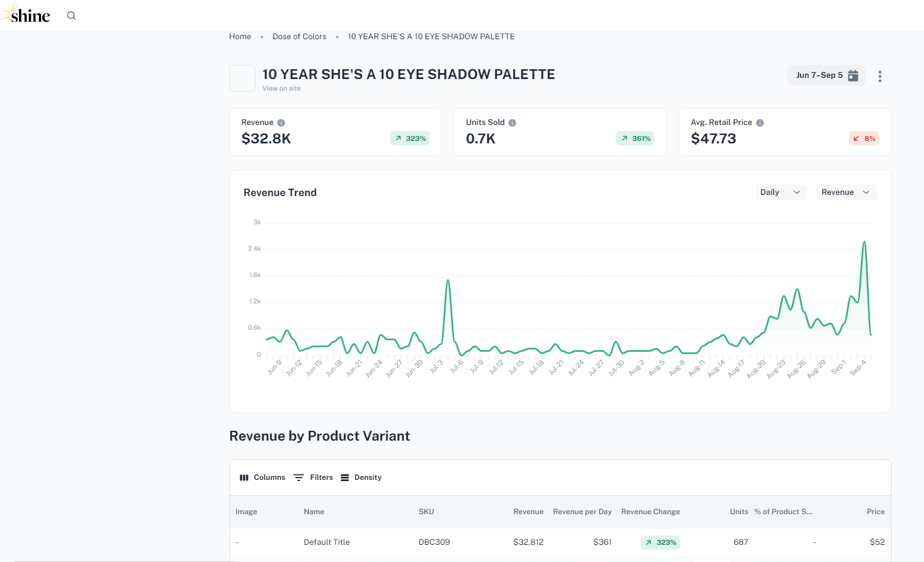
Task: Sort by the Price column header
Action: click(876, 512)
